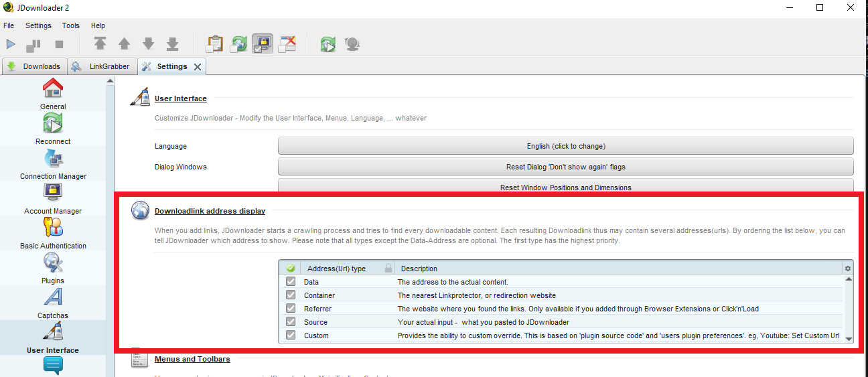This screenshot has width=868, height=377.
Task: Move selection to top arrow icon
Action: point(100,44)
